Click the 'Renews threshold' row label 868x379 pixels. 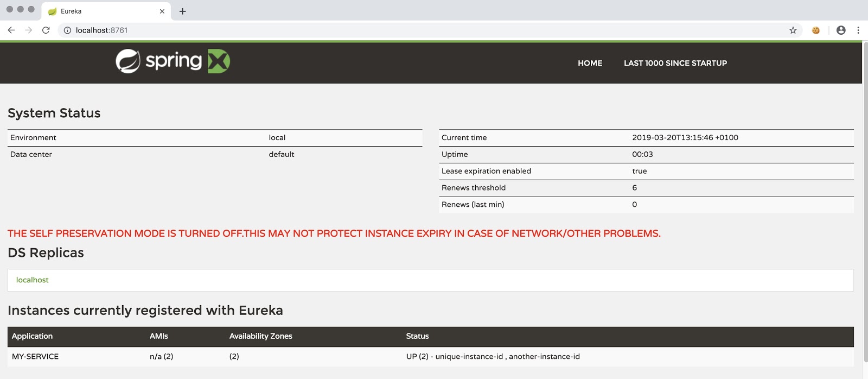point(474,188)
